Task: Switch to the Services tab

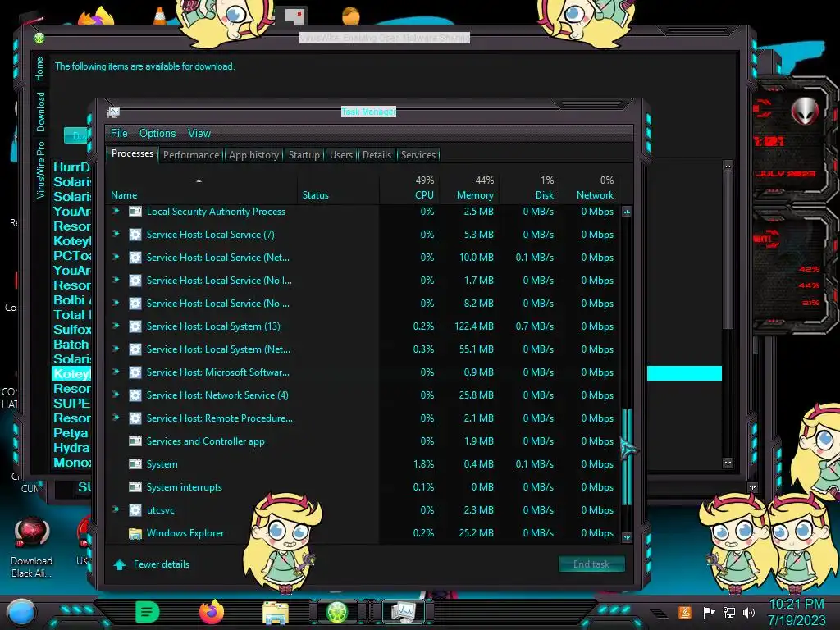Action: point(418,155)
